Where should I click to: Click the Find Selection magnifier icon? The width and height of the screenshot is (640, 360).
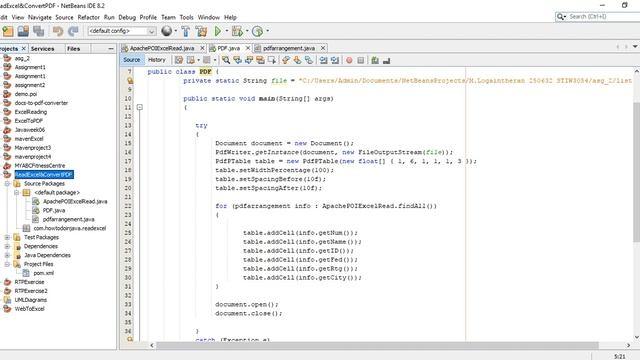click(x=226, y=60)
